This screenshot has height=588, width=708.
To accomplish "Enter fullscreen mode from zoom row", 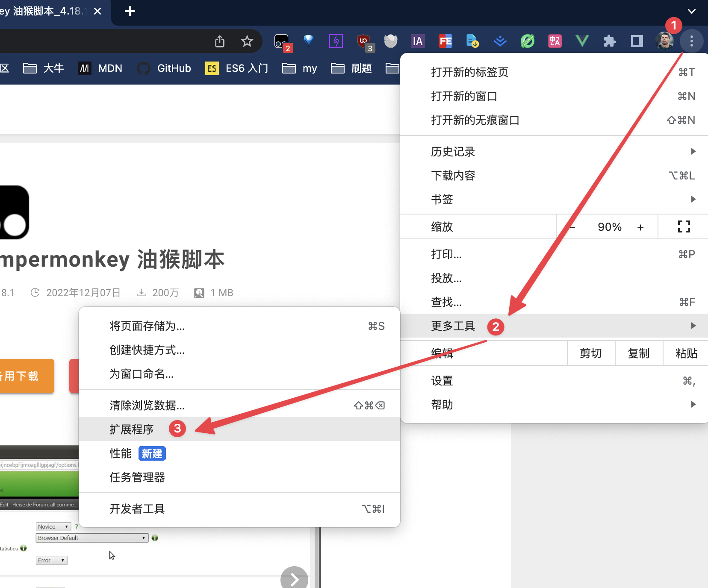I will click(x=684, y=227).
